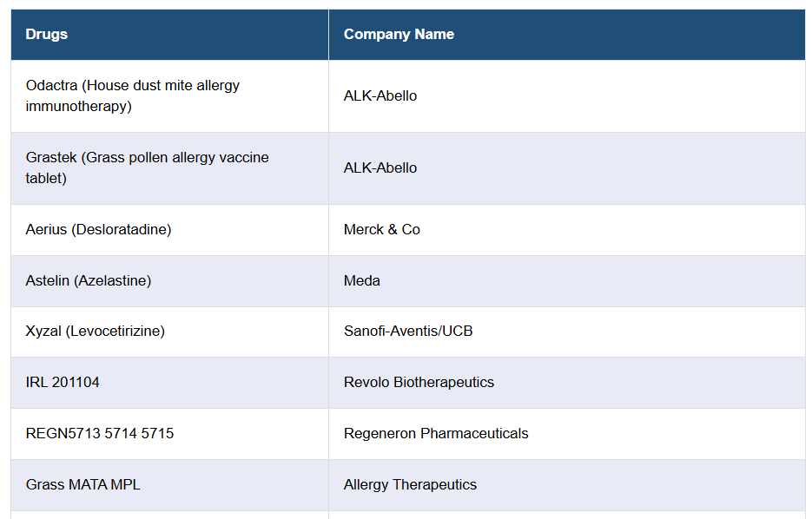The image size is (812, 519).
Task: Select the REGN5713 5714 5715 cell
Action: tap(100, 434)
